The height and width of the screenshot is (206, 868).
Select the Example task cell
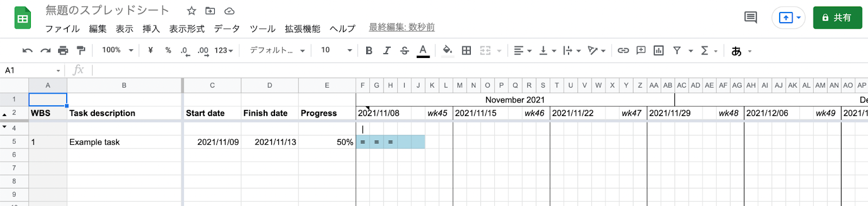coord(124,142)
